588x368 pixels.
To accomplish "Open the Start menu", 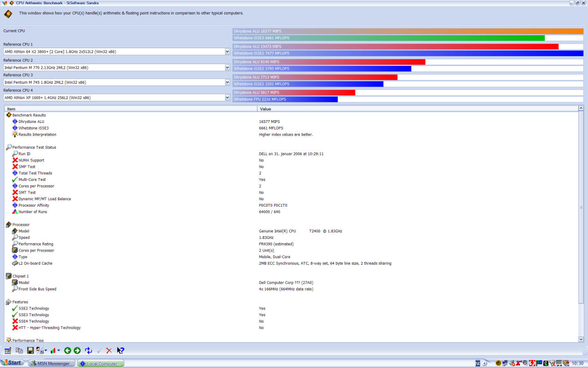I will (x=13, y=363).
